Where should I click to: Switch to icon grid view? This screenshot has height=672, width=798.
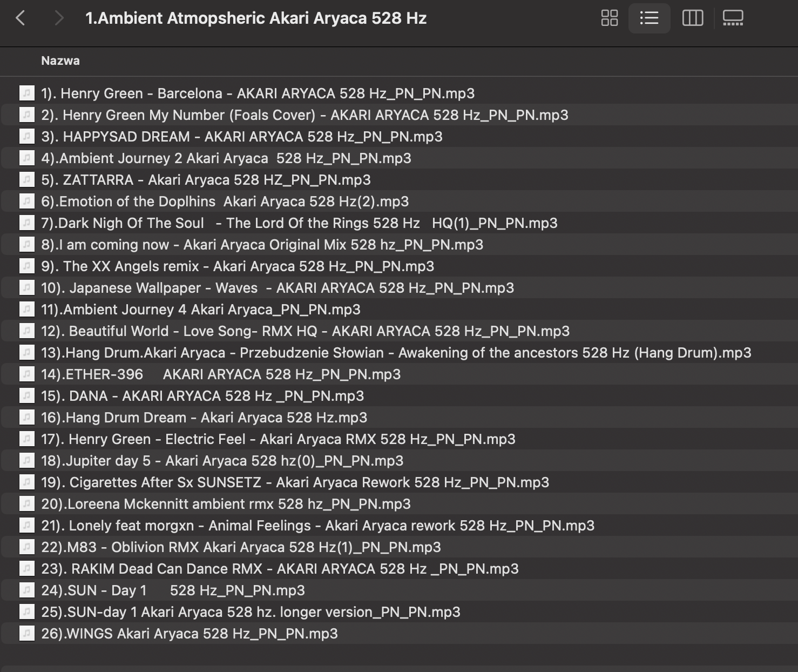[609, 18]
